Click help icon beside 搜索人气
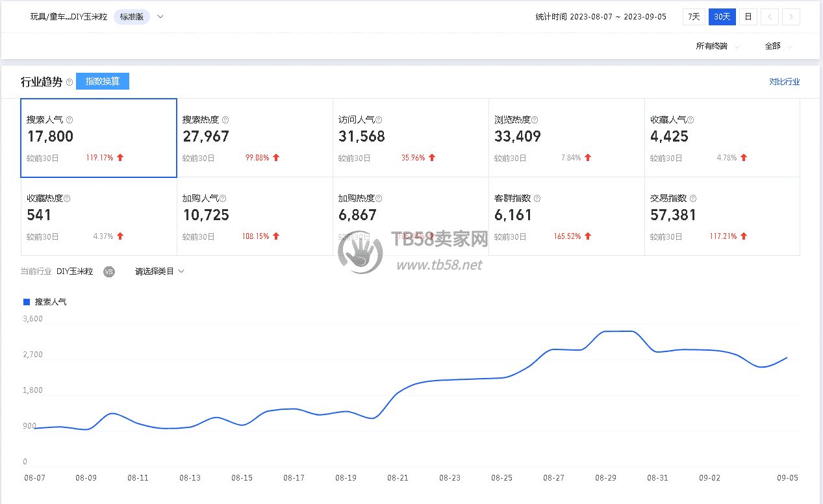The image size is (823, 504). point(70,120)
